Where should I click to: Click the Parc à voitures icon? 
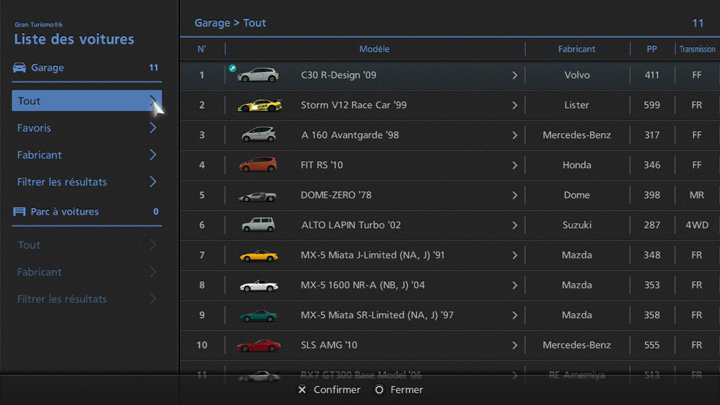(x=19, y=212)
